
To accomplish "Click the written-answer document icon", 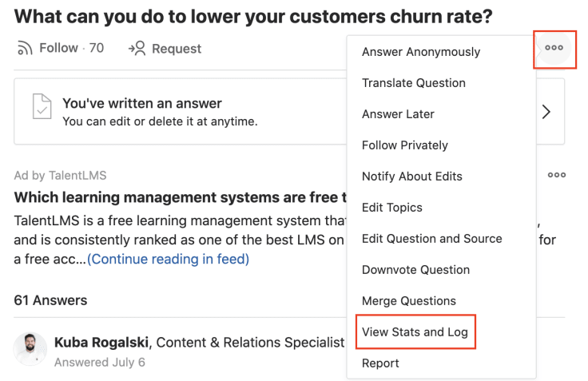I will [42, 106].
